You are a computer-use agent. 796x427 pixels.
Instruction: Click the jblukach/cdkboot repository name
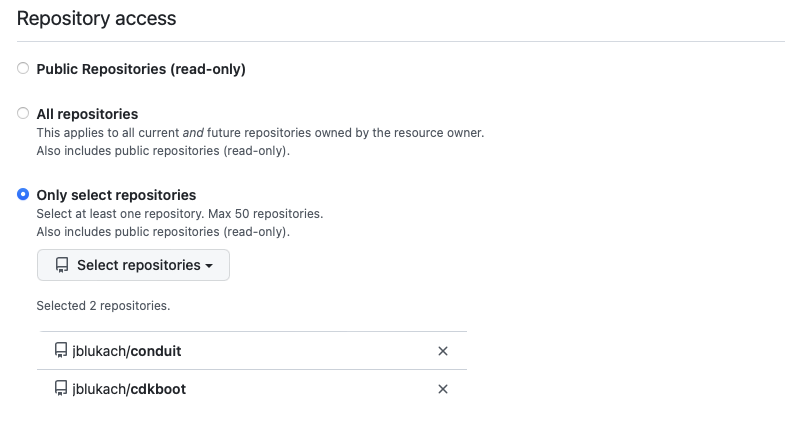click(x=129, y=389)
